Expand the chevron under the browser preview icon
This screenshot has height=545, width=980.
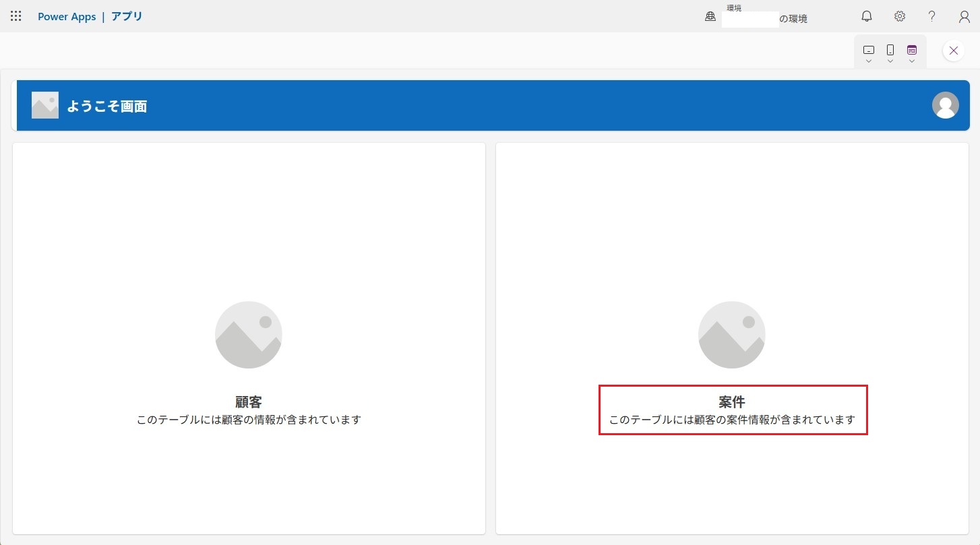click(911, 61)
